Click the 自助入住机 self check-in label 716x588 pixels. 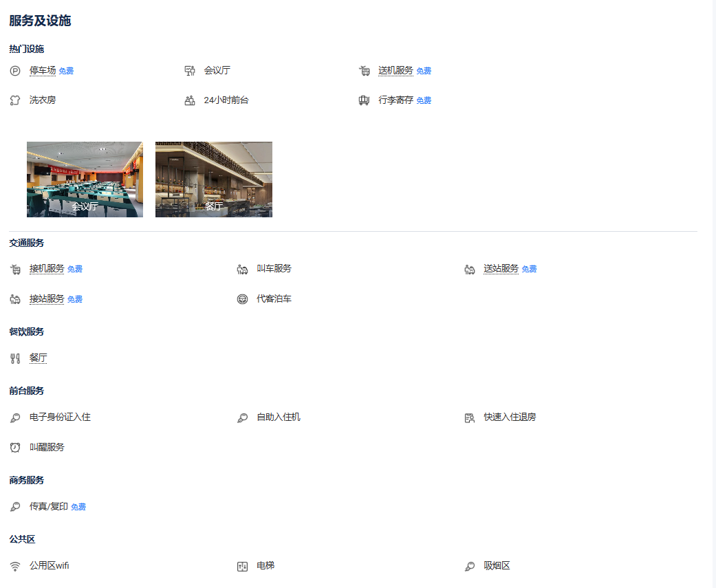click(x=278, y=417)
